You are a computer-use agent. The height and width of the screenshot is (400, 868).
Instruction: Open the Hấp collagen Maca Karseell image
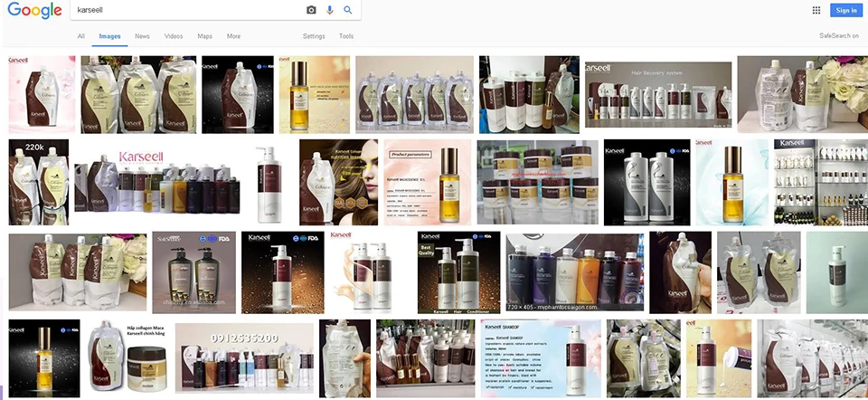pyautogui.click(x=127, y=357)
